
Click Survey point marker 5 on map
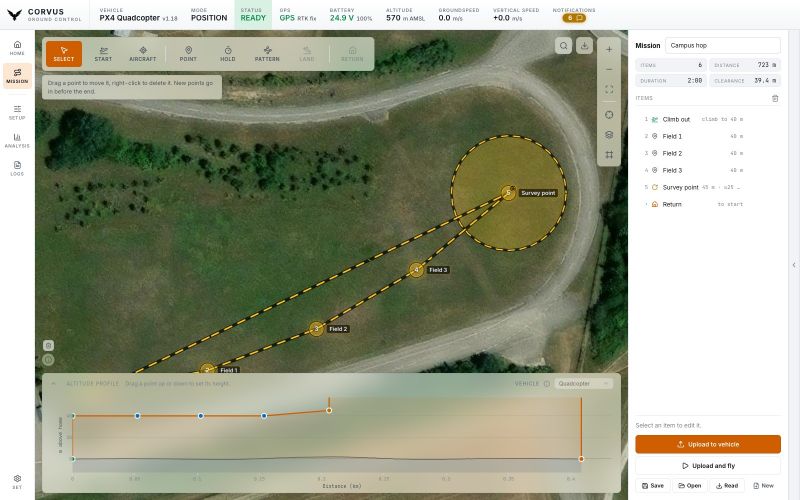508,193
